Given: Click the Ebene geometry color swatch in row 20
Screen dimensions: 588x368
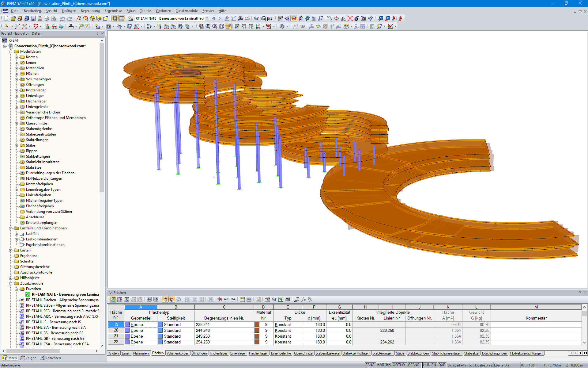Looking at the screenshot, I should pos(127,330).
